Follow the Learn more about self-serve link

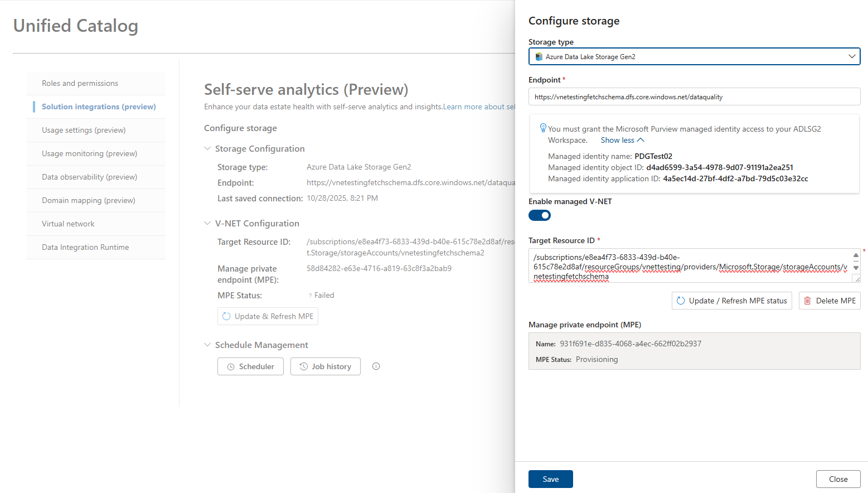pos(479,107)
